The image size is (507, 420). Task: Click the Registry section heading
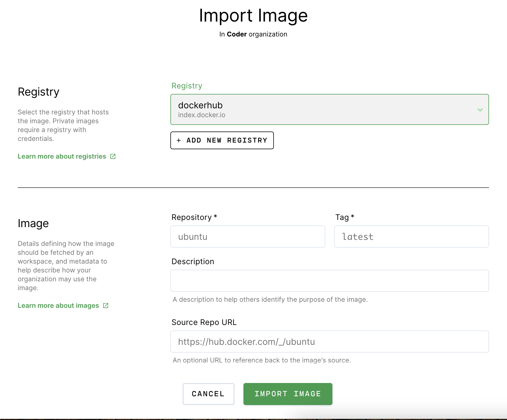tap(38, 91)
